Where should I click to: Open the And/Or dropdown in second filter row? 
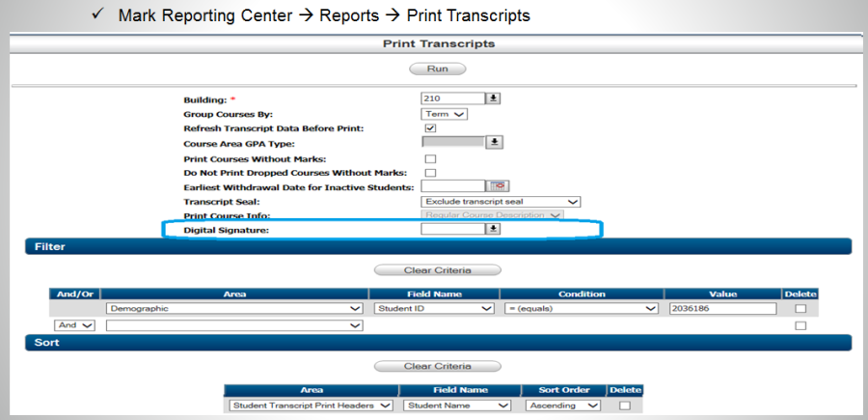[x=75, y=326]
